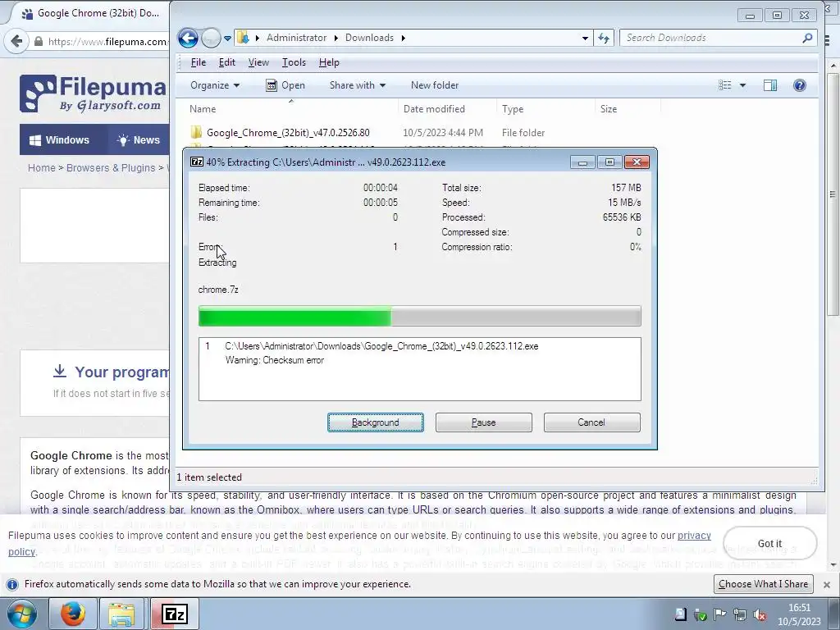Open the Edit menu in Explorer
This screenshot has width=840, height=630.
click(227, 62)
